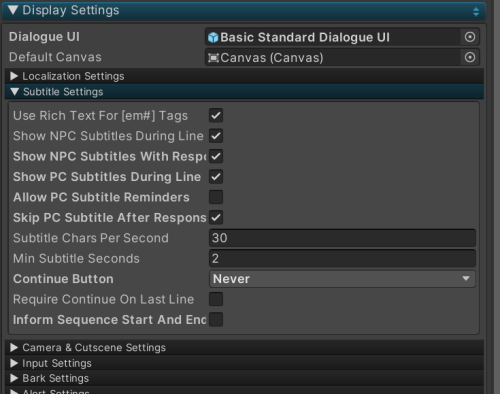Click the Require Continue On Last Line label

coord(103,299)
